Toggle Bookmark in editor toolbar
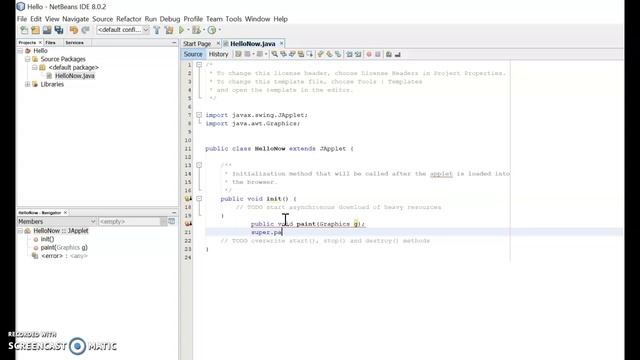This screenshot has width=640, height=360. click(338, 54)
